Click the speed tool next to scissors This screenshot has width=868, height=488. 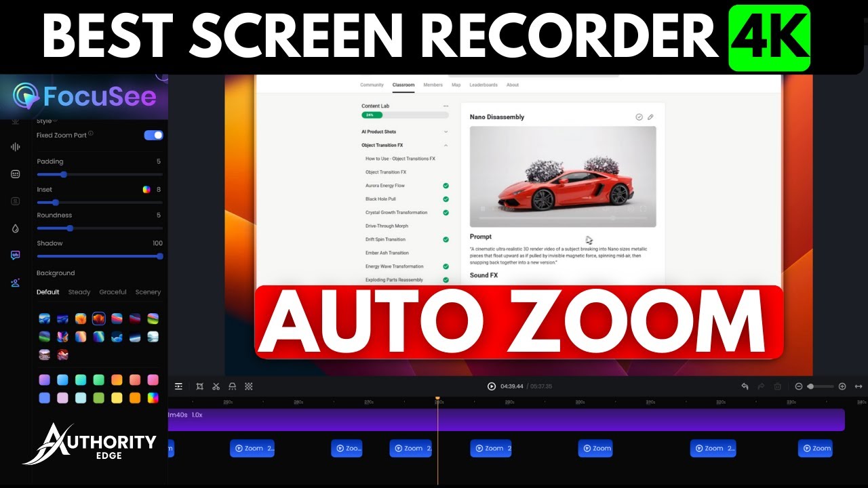pyautogui.click(x=233, y=386)
